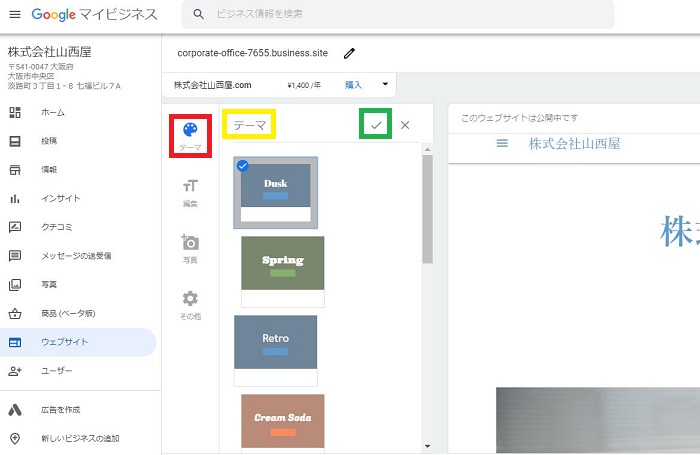Focus the business info search field
The width and height of the screenshot is (700, 455).
397,14
